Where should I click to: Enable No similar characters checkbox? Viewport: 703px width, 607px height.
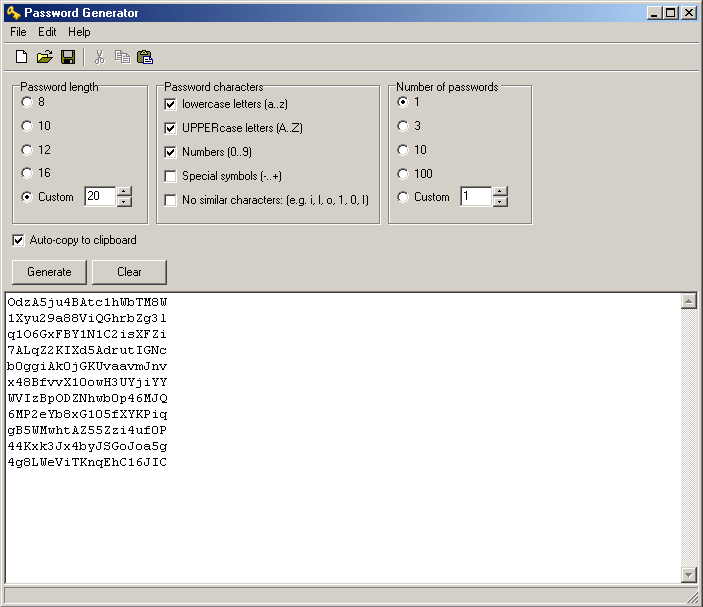tap(170, 200)
